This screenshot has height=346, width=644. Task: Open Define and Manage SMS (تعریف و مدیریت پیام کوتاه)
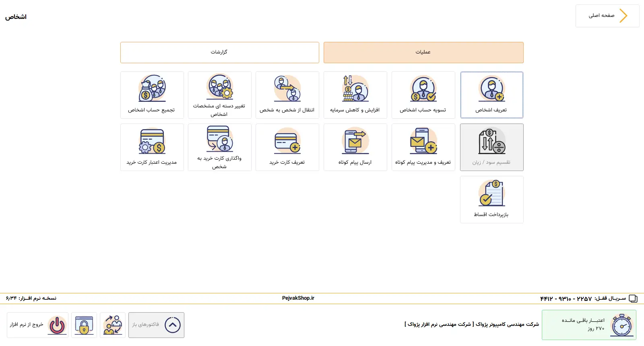pyautogui.click(x=423, y=147)
